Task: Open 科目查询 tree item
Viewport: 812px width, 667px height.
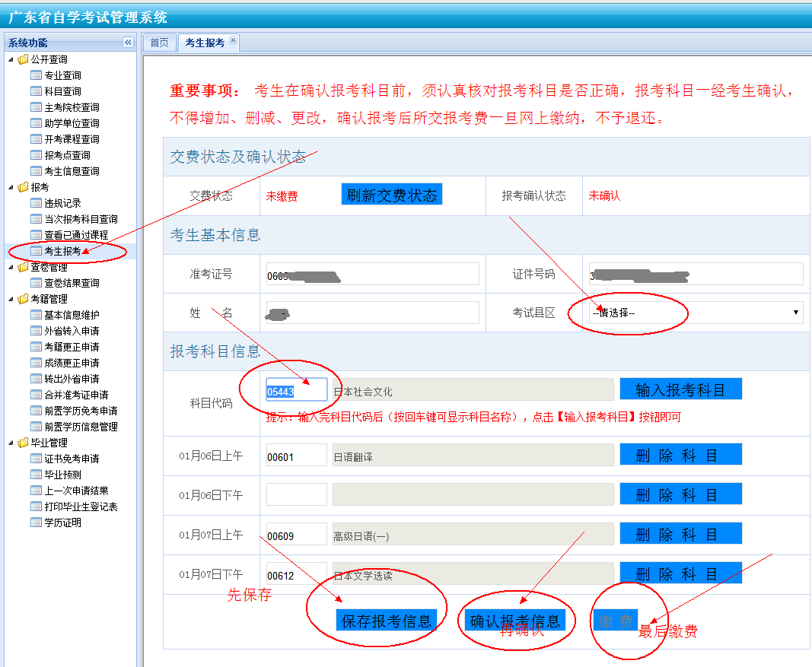Action: point(62,91)
